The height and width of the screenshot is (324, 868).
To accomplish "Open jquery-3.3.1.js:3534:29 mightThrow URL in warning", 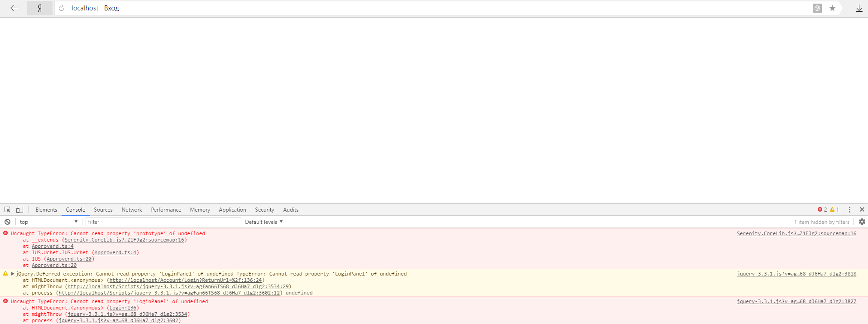I will [178, 287].
